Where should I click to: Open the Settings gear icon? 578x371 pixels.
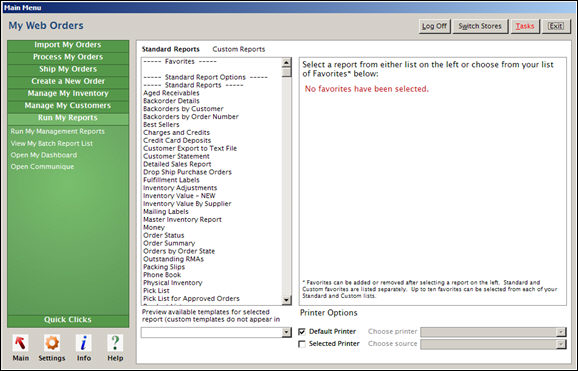52,343
